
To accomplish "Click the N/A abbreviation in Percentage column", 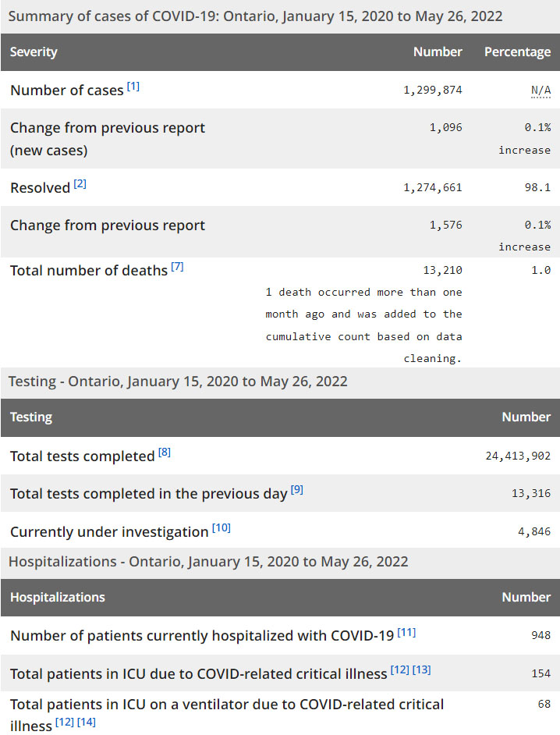I will 541,91.
